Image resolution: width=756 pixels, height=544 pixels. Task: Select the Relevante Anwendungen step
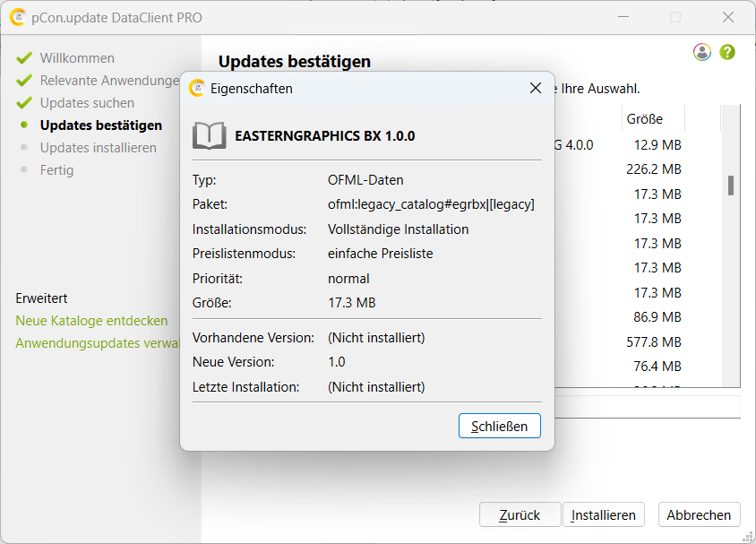[x=110, y=81]
